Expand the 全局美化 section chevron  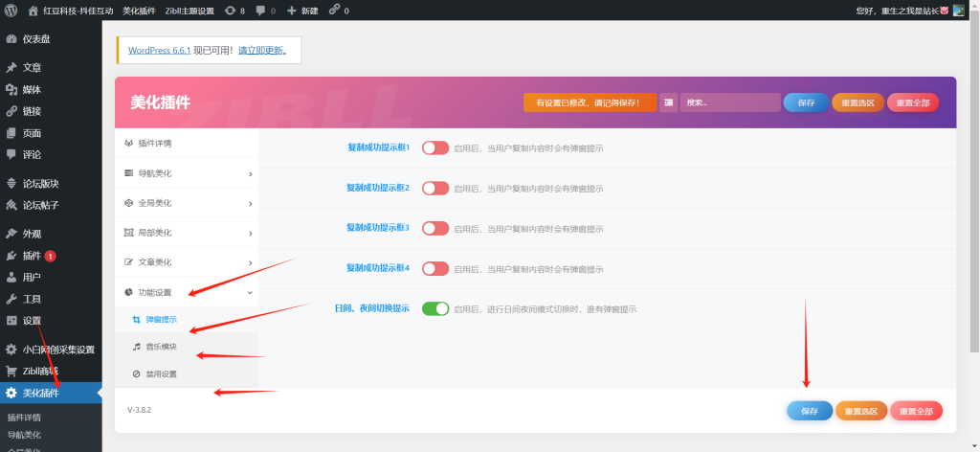250,204
